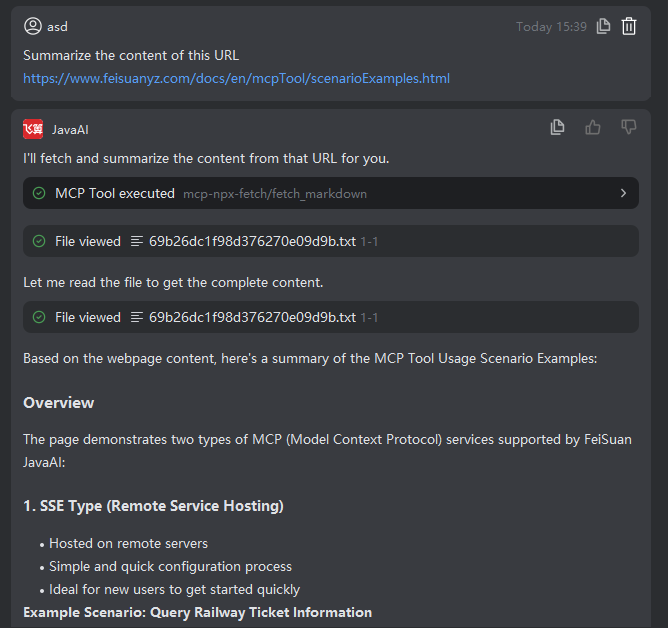668x628 pixels.
Task: Click the JavaAI sender name
Action: point(71,129)
